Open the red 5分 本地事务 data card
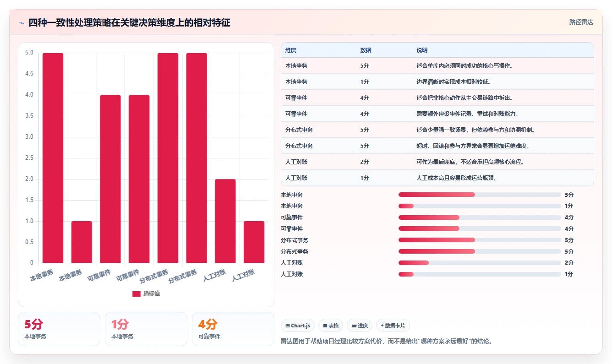 pyautogui.click(x=59, y=329)
